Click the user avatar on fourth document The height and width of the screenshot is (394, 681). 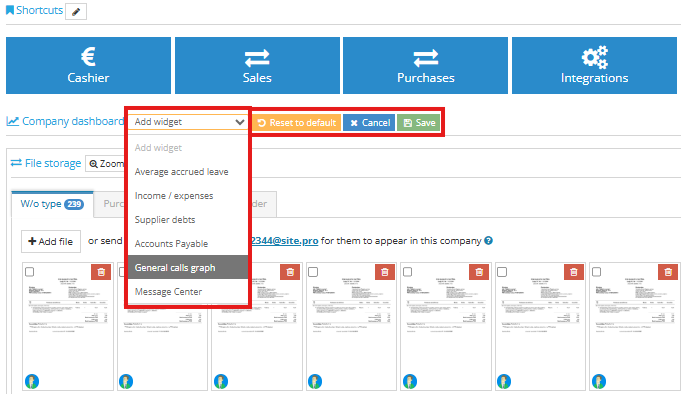click(315, 381)
